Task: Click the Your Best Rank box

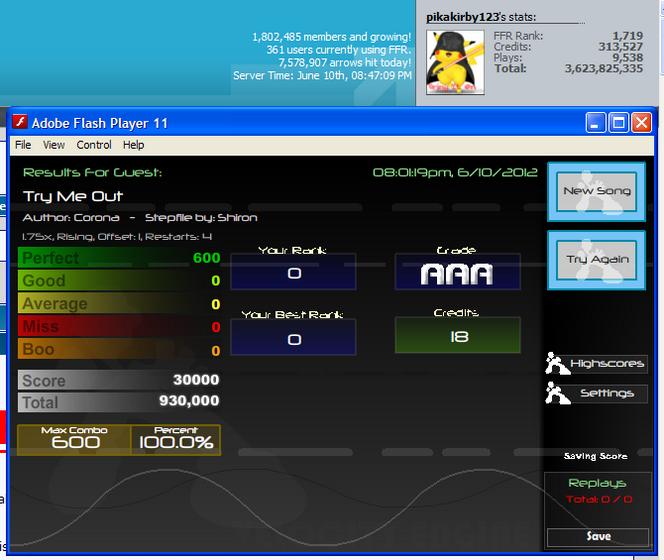Action: (293, 337)
